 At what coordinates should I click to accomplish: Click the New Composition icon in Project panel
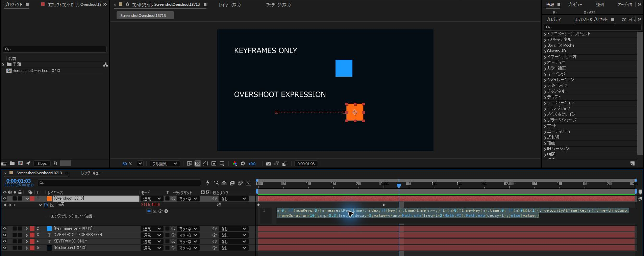tap(20, 163)
